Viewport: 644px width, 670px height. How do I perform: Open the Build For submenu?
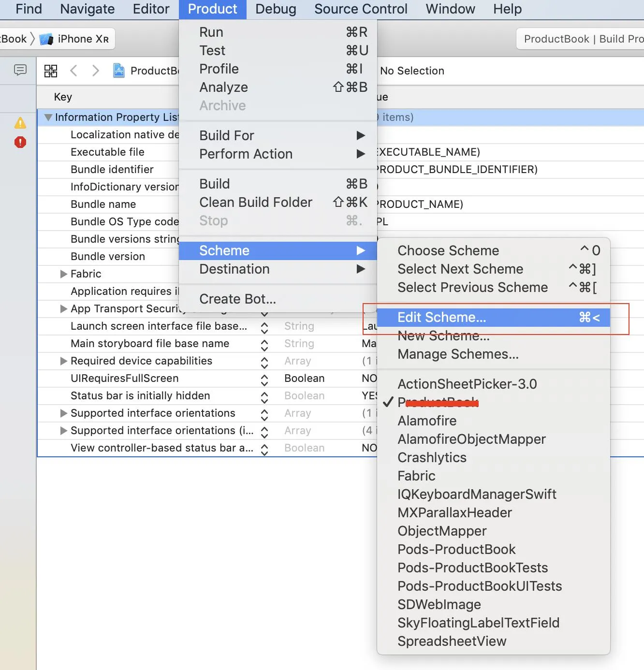[x=278, y=135]
